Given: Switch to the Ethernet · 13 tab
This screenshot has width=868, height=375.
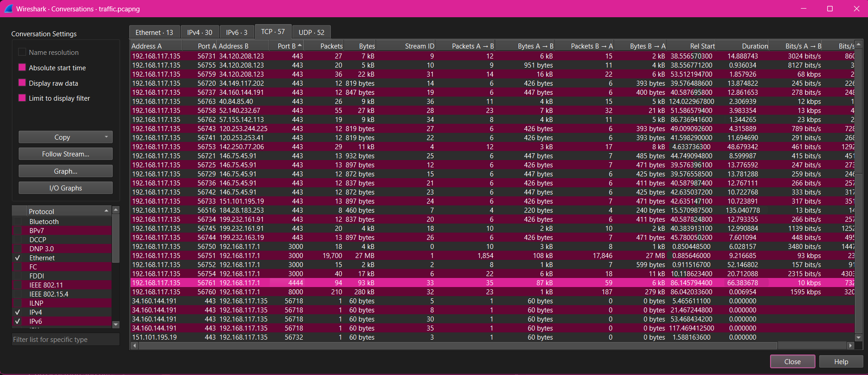Looking at the screenshot, I should (154, 32).
